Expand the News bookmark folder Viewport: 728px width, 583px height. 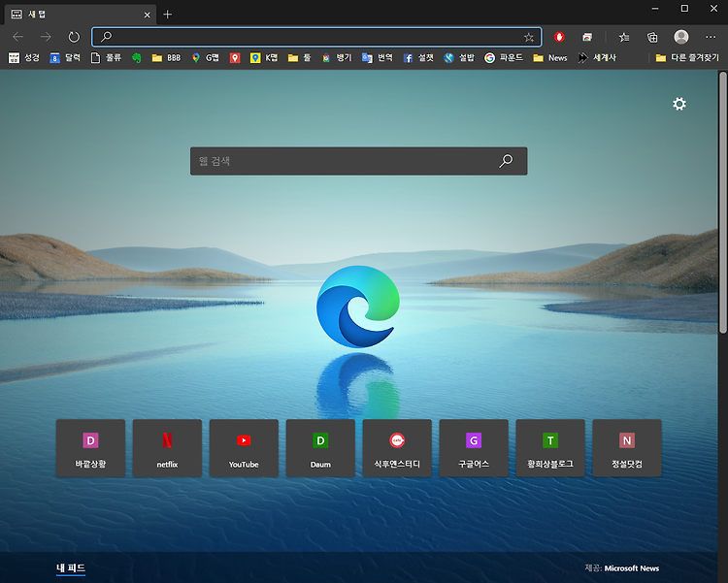click(x=550, y=57)
